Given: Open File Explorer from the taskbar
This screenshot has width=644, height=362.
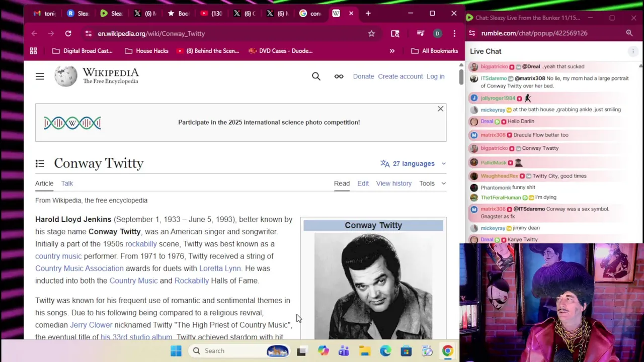Looking at the screenshot, I should pyautogui.click(x=365, y=351).
